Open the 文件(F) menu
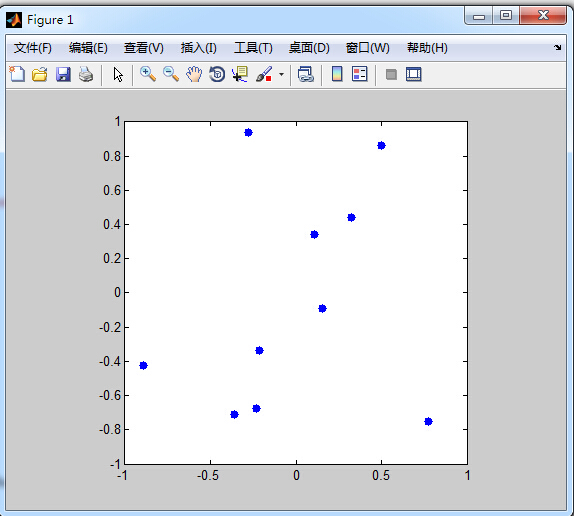 point(33,48)
